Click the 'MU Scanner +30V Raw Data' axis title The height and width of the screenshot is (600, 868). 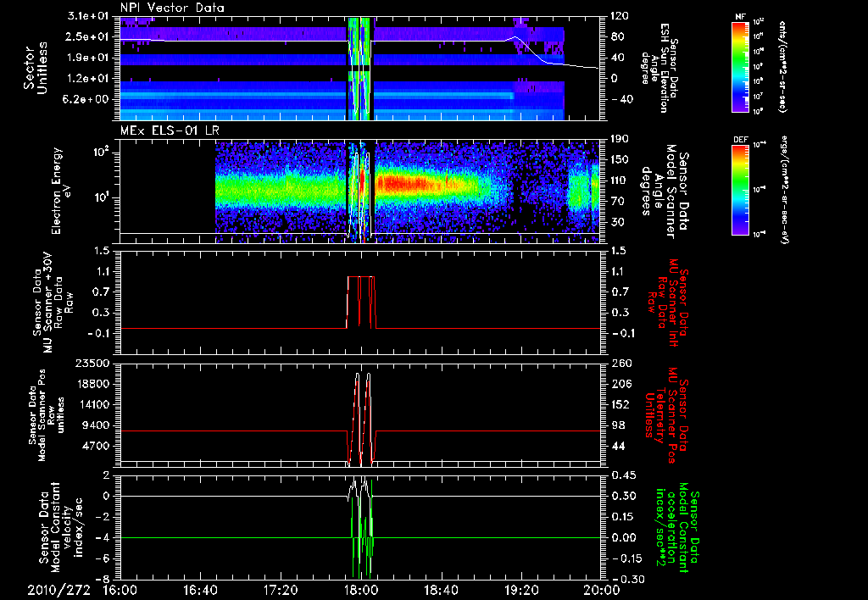click(x=53, y=303)
